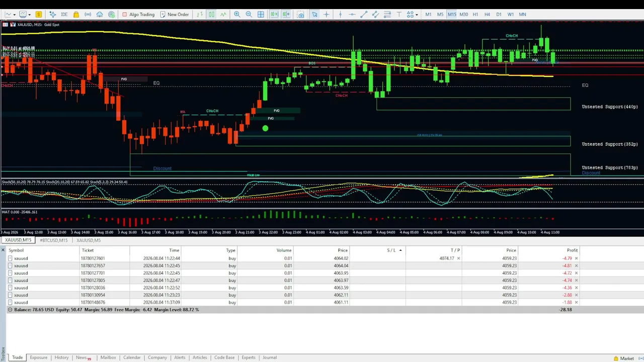Select the M15 timeframe button
Image resolution: width=644 pixels, height=362 pixels.
452,15
